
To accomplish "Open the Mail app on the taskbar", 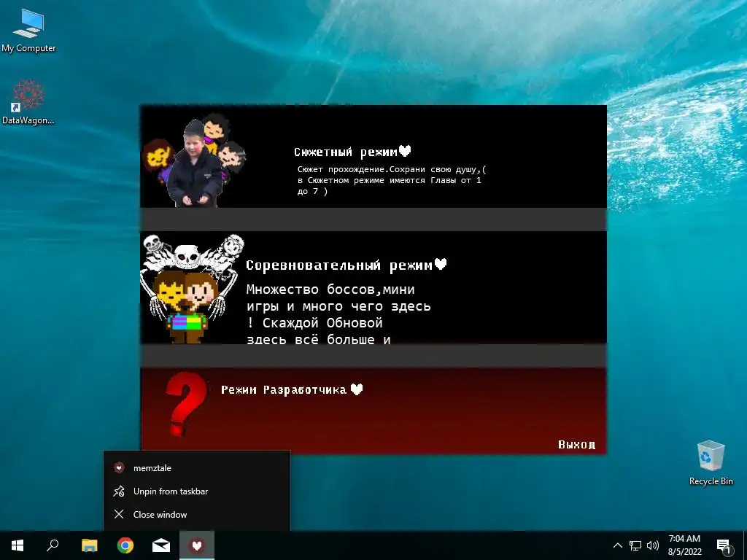I will (x=161, y=545).
